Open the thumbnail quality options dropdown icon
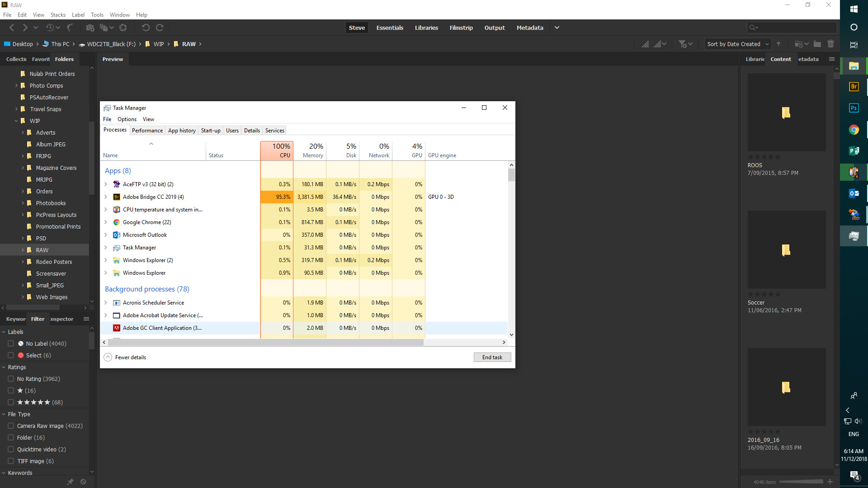This screenshot has height=488, width=868. [x=660, y=44]
